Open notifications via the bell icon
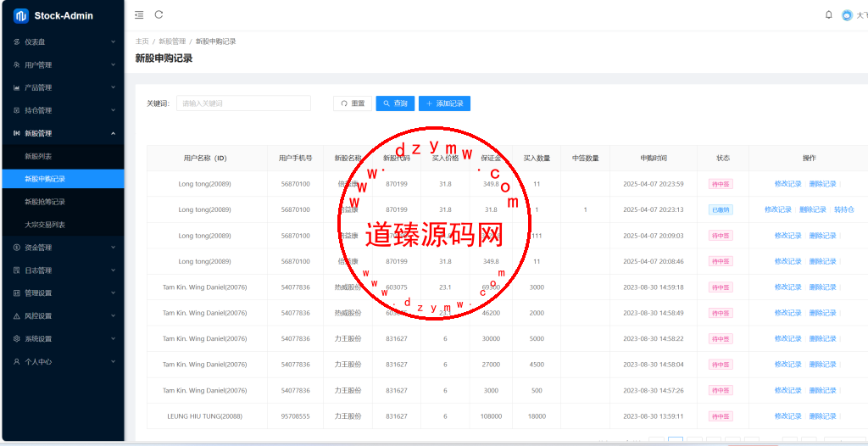This screenshot has height=446, width=868. 829,15
